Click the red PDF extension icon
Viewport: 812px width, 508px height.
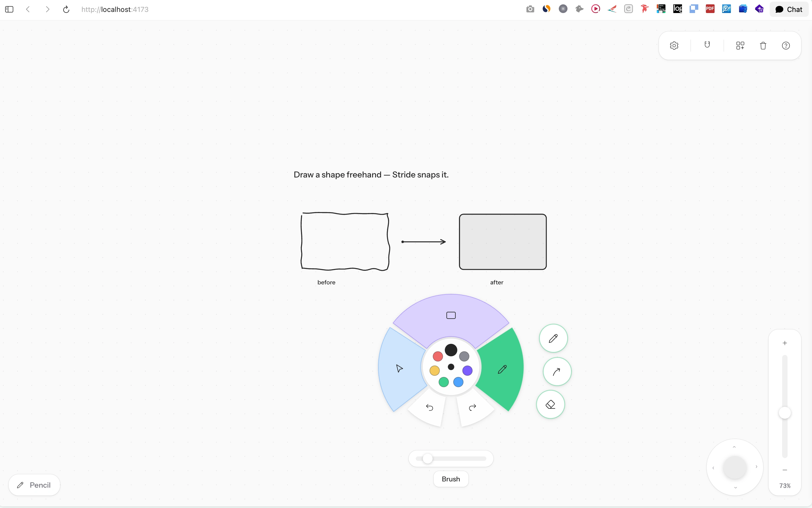[710, 9]
